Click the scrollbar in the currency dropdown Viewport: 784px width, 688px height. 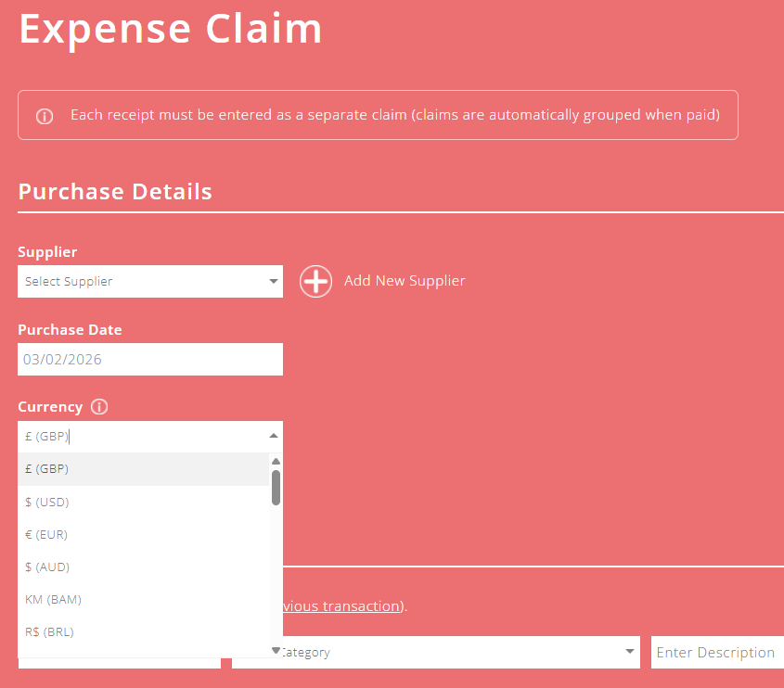click(275, 491)
